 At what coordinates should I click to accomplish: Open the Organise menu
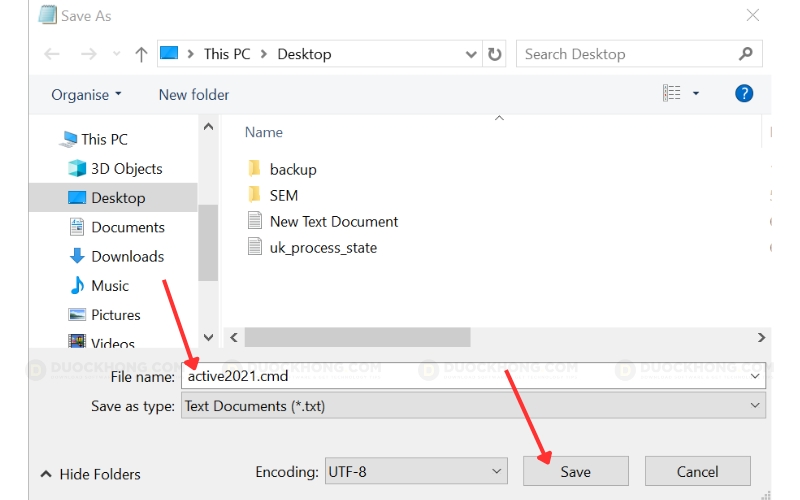(86, 95)
